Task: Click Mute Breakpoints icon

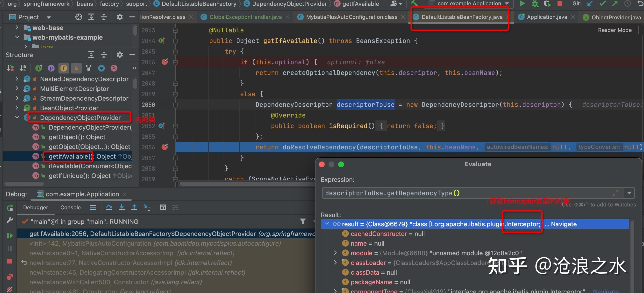Action: pos(10,289)
